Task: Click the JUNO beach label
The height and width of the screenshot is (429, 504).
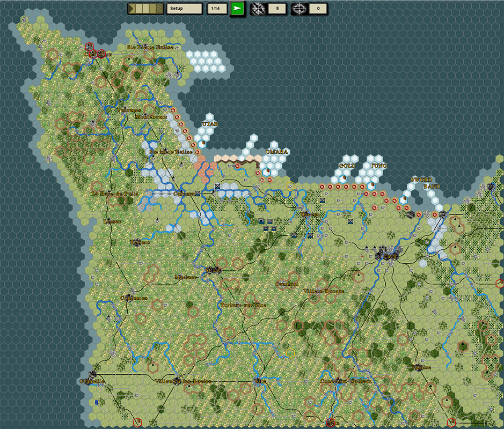Action: point(379,166)
